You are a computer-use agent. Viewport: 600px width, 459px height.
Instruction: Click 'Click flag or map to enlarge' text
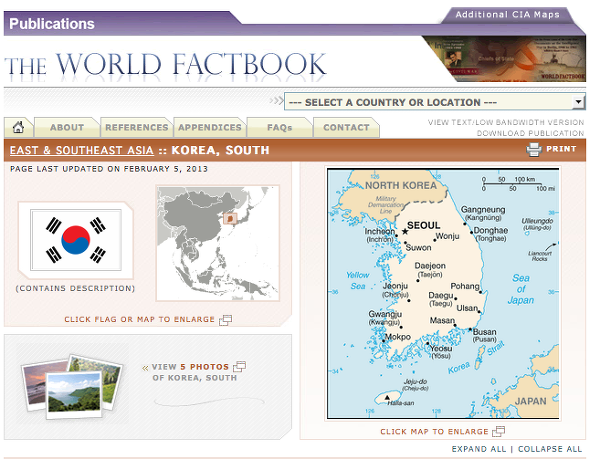coord(139,319)
